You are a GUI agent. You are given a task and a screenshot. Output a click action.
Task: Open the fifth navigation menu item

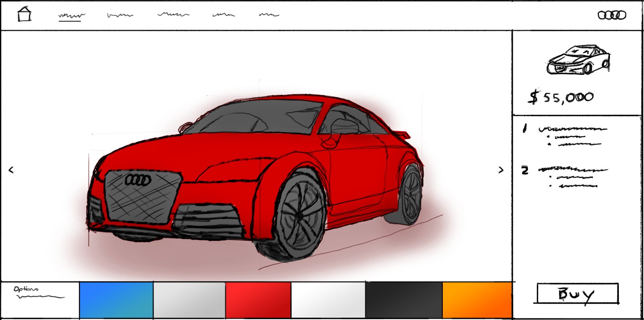tap(269, 15)
